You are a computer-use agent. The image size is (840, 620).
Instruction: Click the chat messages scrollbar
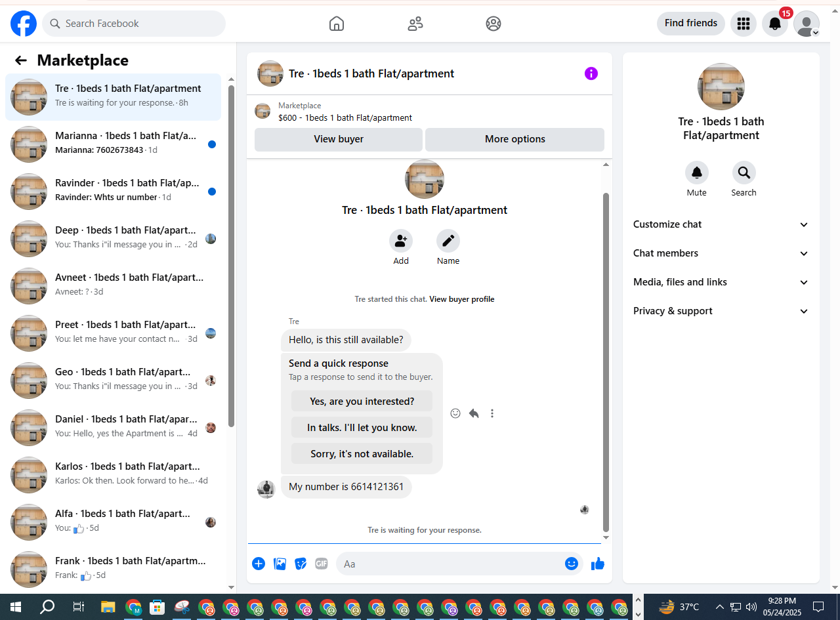click(606, 361)
